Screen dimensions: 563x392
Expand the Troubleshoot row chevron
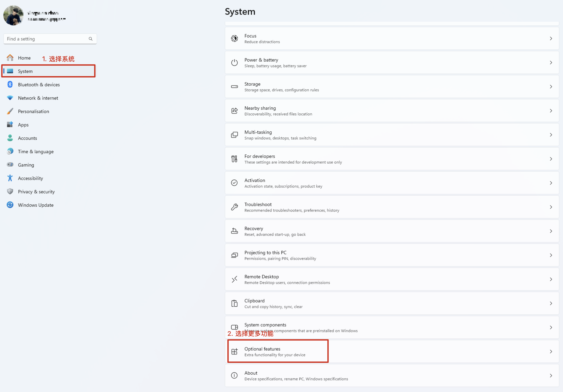[x=551, y=207]
